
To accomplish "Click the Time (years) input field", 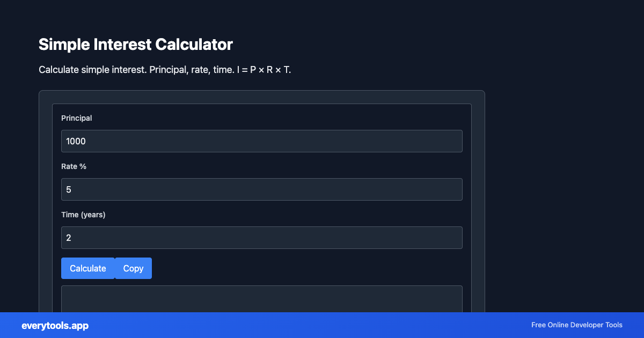I will coord(261,237).
